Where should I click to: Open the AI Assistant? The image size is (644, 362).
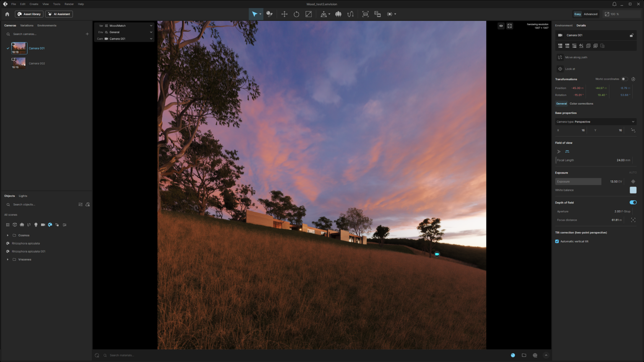pos(59,14)
